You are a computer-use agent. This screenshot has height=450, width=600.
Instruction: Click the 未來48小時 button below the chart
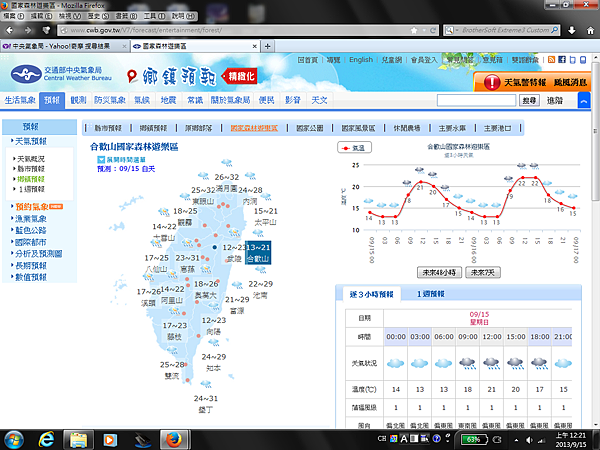coord(439,272)
